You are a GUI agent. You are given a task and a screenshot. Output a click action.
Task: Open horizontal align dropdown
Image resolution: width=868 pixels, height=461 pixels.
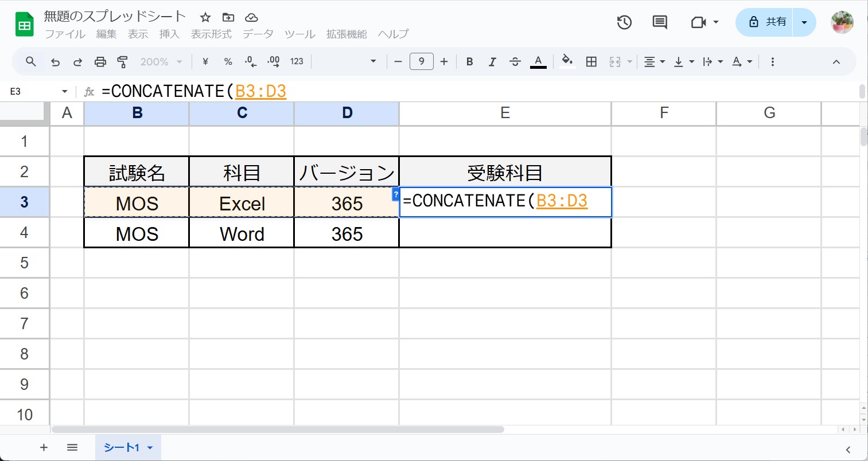(654, 61)
